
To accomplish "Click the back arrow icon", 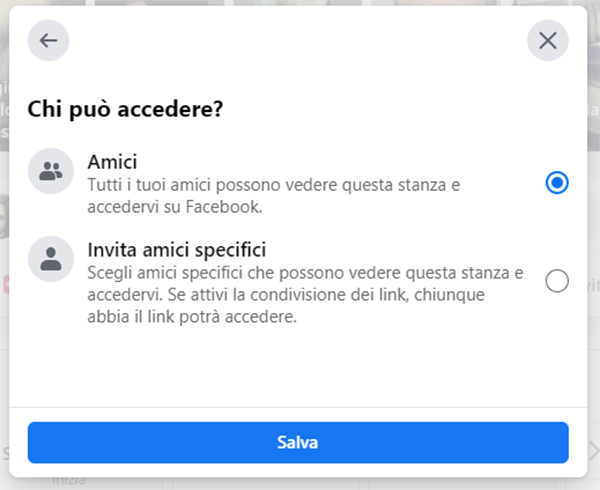I will 49,41.
